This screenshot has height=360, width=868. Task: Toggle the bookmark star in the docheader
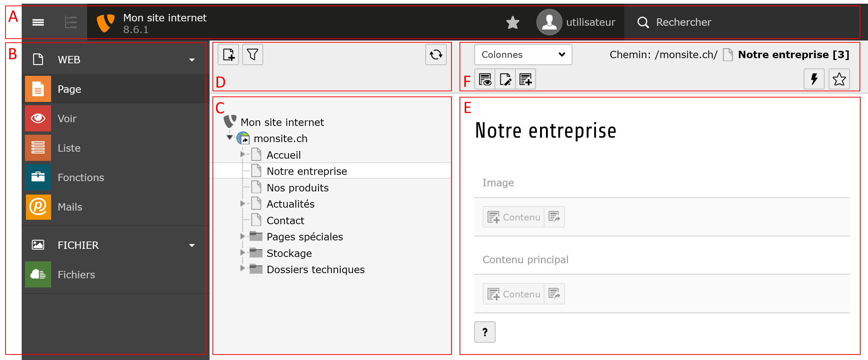(839, 79)
